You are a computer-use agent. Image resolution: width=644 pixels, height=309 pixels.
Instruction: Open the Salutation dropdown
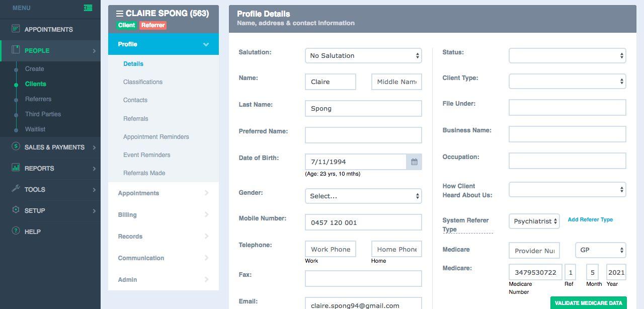pyautogui.click(x=363, y=56)
